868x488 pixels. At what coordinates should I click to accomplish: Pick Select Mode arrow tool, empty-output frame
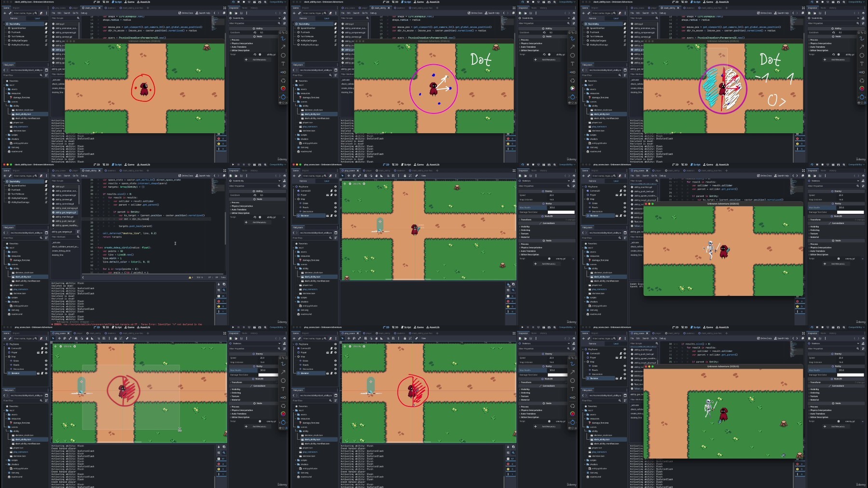point(342,176)
